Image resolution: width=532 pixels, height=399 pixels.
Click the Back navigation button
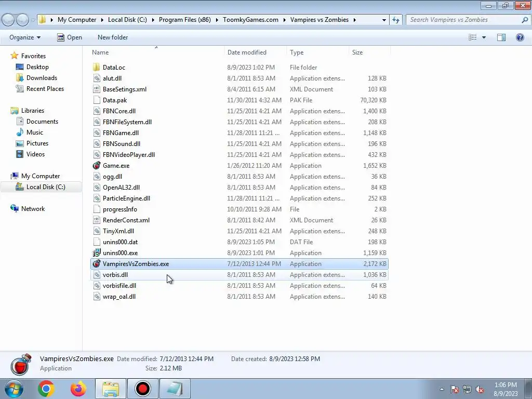pyautogui.click(x=9, y=20)
